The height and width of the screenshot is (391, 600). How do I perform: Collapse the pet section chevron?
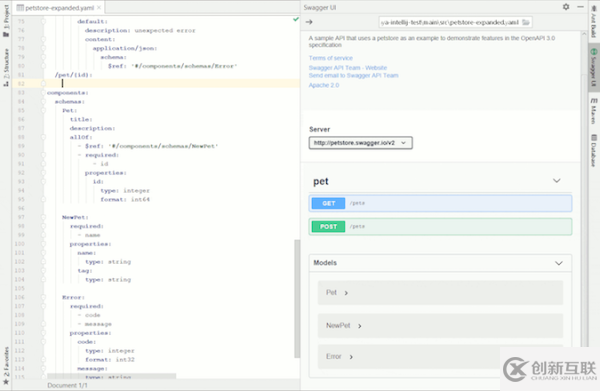(x=557, y=181)
